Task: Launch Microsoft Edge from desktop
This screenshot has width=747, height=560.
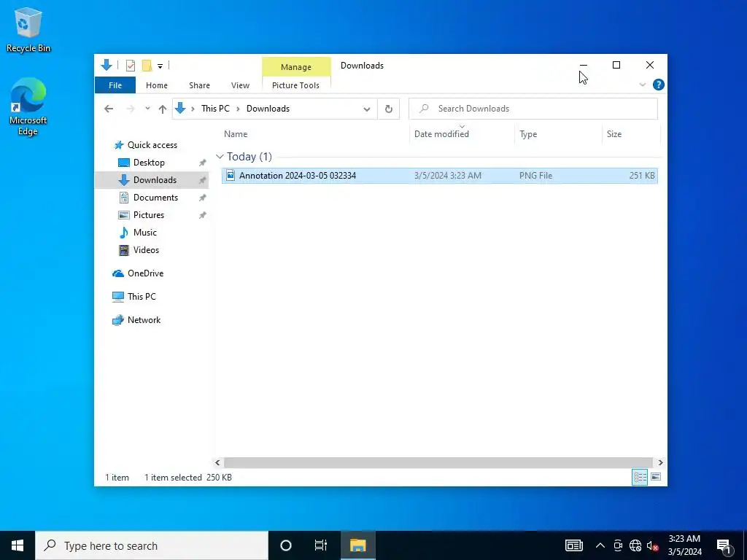Action: click(28, 106)
